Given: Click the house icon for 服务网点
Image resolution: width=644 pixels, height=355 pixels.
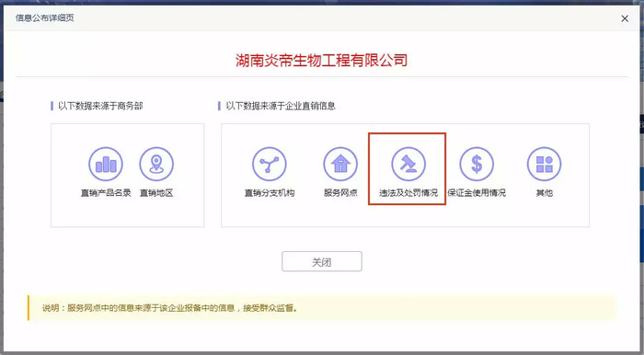Looking at the screenshot, I should (340, 164).
